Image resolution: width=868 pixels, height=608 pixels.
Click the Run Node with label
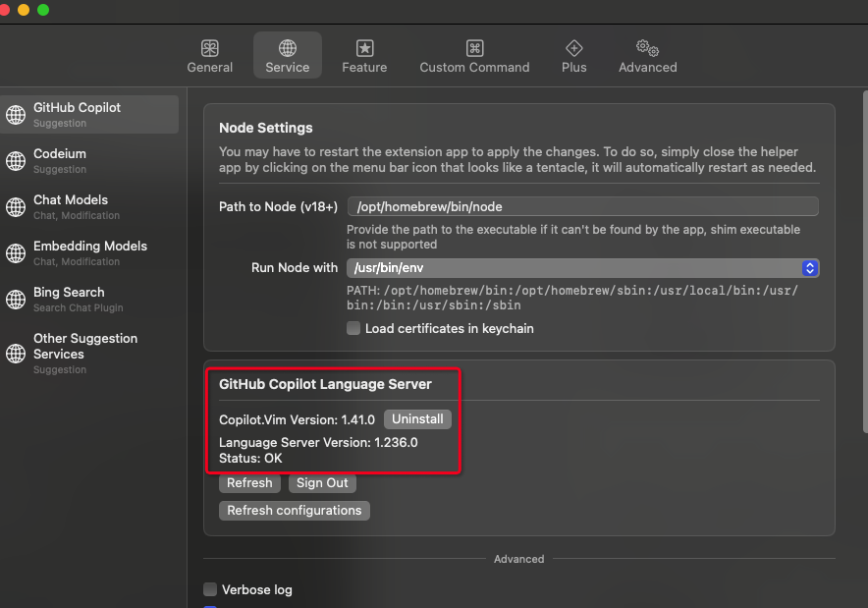pyautogui.click(x=294, y=267)
